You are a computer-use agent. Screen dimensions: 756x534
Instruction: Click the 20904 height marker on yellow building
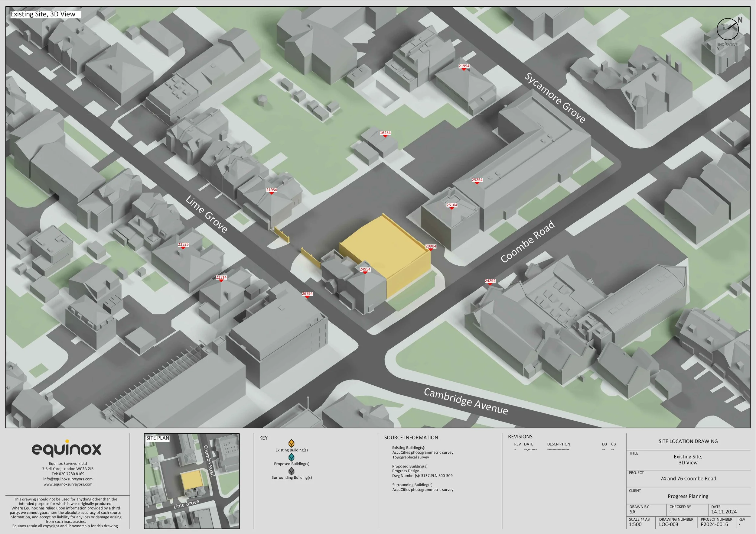coord(431,246)
